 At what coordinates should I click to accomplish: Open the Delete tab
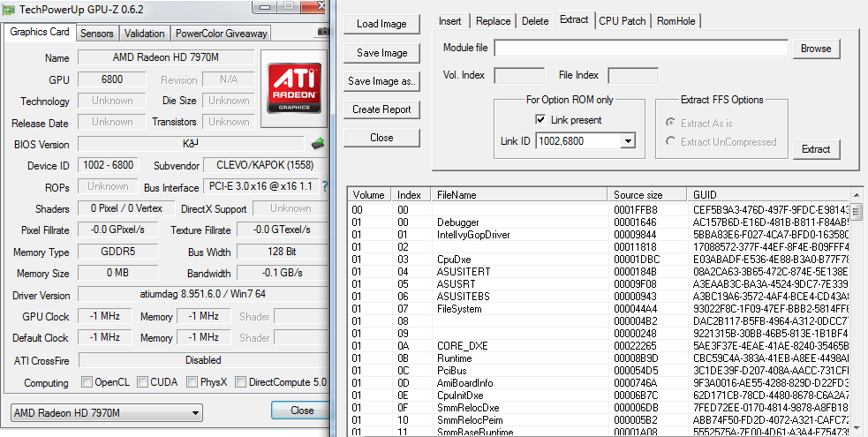pyautogui.click(x=535, y=21)
